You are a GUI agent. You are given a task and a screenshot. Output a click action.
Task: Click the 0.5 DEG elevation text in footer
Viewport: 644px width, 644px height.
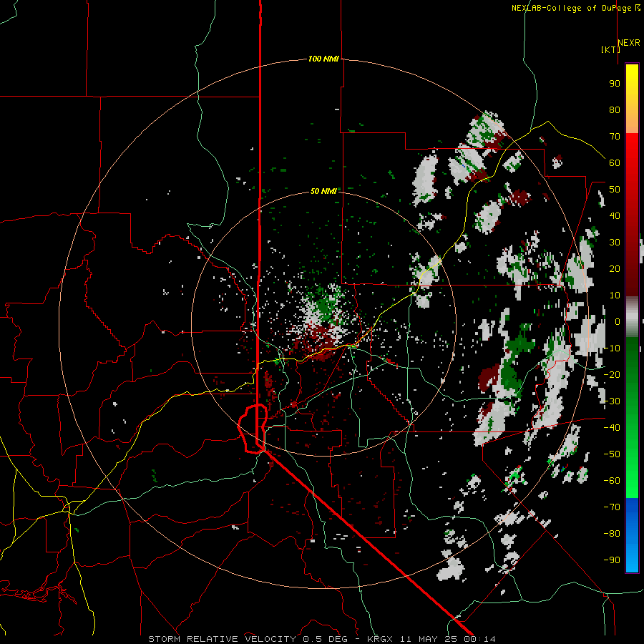[x=326, y=639]
